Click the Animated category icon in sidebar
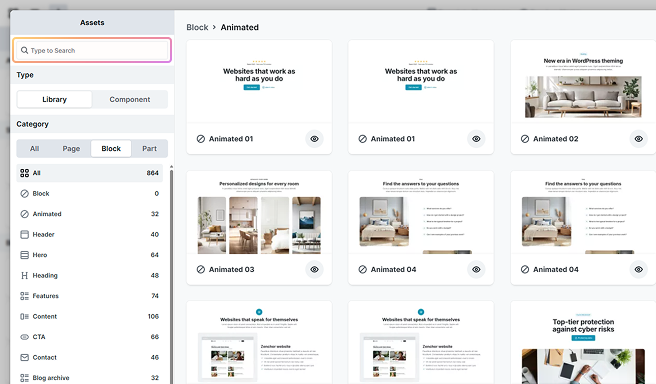 25,214
